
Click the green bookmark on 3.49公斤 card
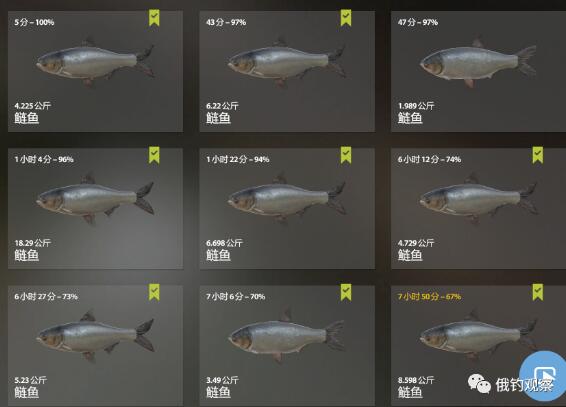click(346, 292)
